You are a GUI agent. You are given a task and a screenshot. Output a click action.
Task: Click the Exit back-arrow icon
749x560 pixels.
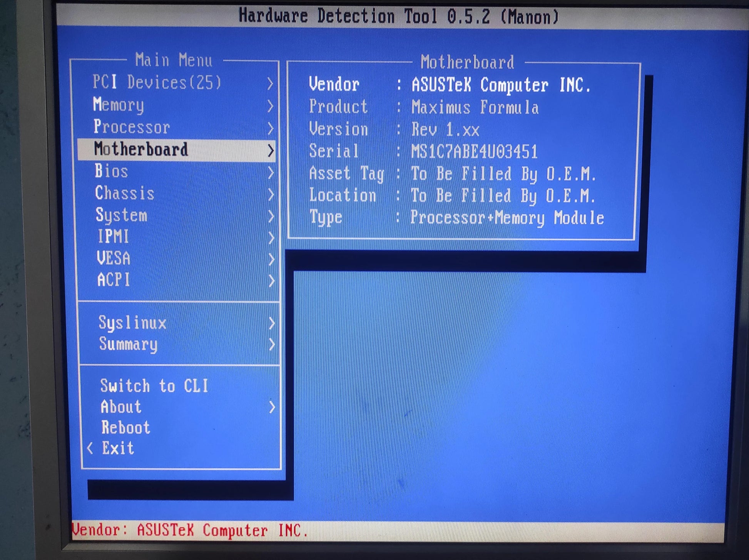click(x=90, y=448)
